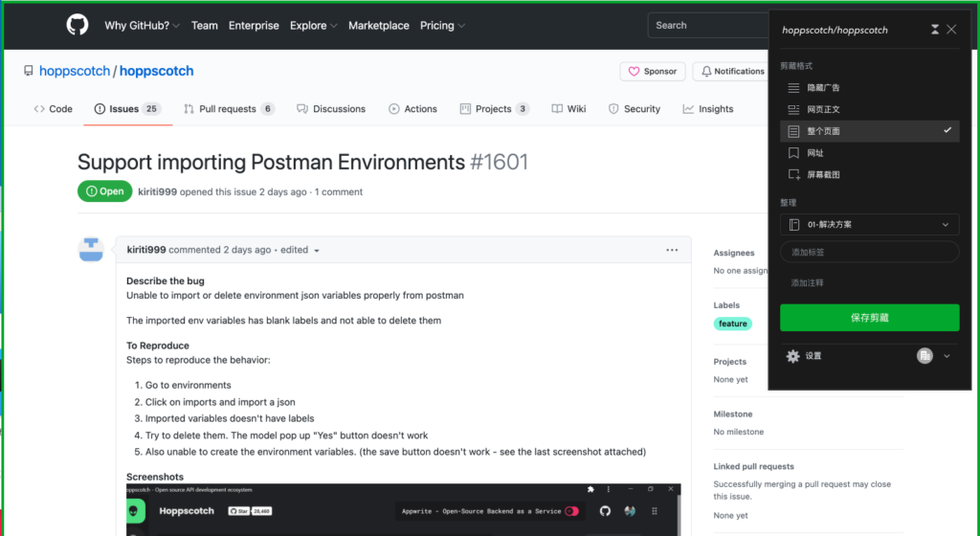Viewport: 980px width, 536px height.
Task: Click the Sponsor heart button
Action: pyautogui.click(x=653, y=71)
